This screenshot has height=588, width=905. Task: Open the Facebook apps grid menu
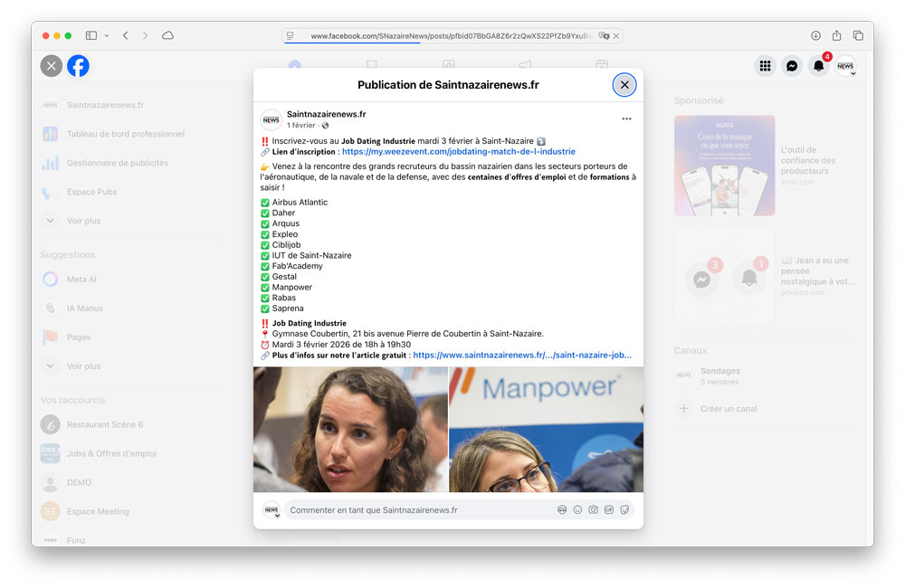coord(765,66)
